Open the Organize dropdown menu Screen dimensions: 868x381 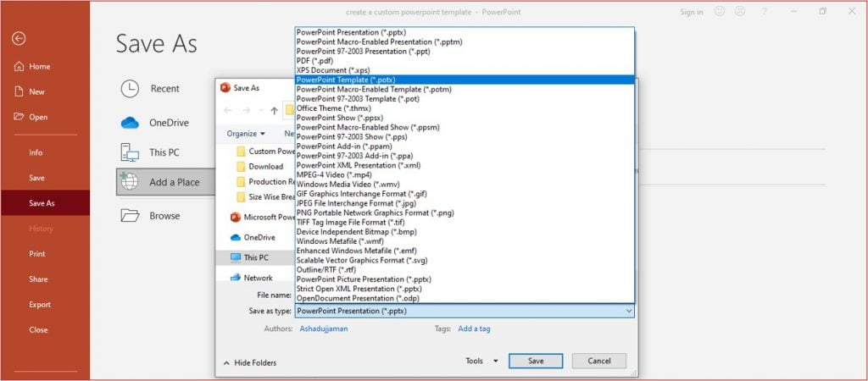246,134
